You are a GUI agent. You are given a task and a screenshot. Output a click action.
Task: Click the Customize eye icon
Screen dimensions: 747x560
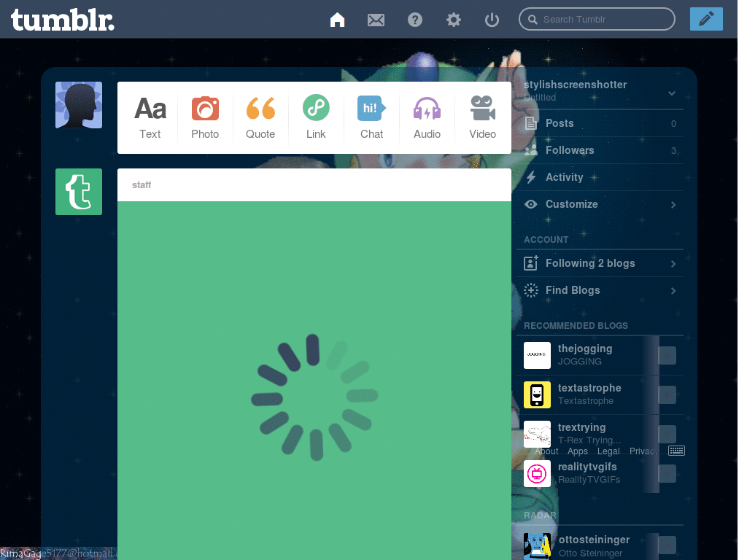(531, 204)
